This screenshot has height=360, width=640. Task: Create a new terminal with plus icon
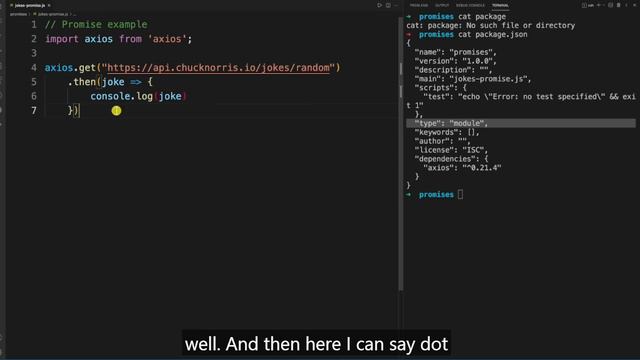pyautogui.click(x=598, y=5)
